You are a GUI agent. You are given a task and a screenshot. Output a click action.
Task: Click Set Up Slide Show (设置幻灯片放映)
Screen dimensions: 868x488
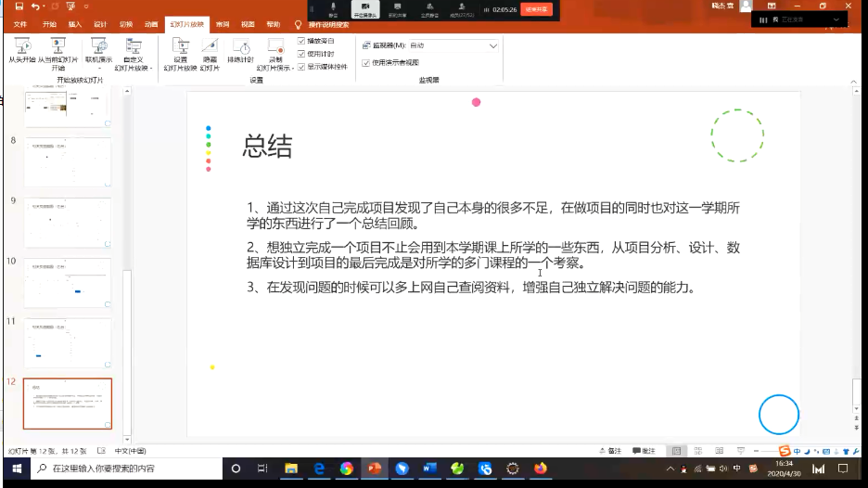[181, 51]
